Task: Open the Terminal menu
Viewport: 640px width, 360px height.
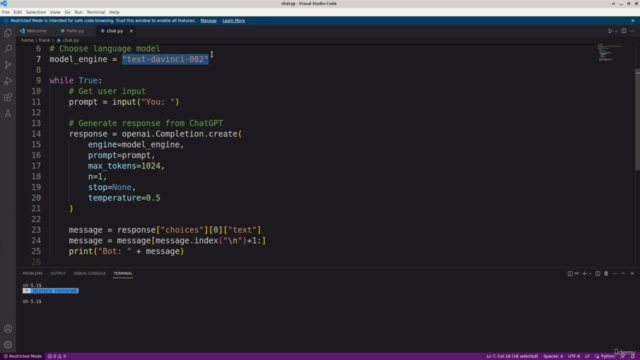Action: pos(96,12)
